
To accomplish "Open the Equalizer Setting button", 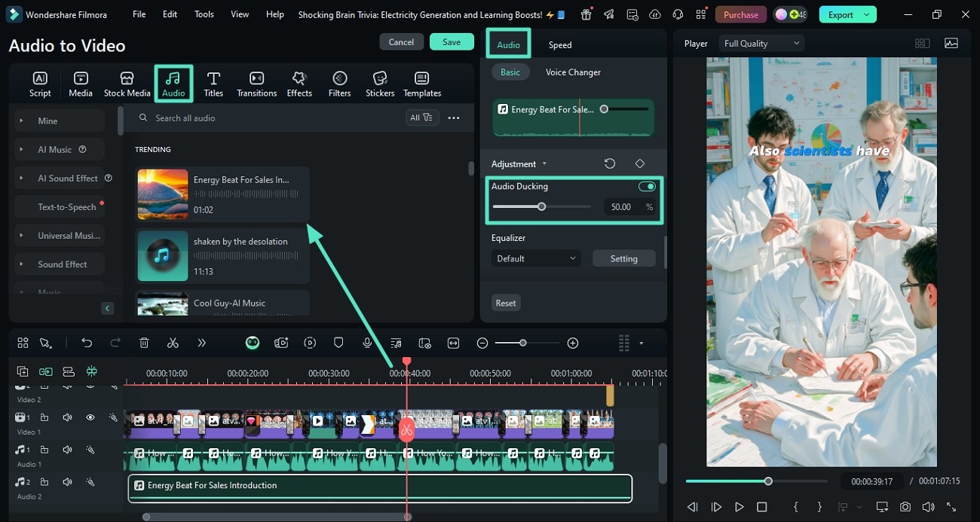I will click(623, 258).
